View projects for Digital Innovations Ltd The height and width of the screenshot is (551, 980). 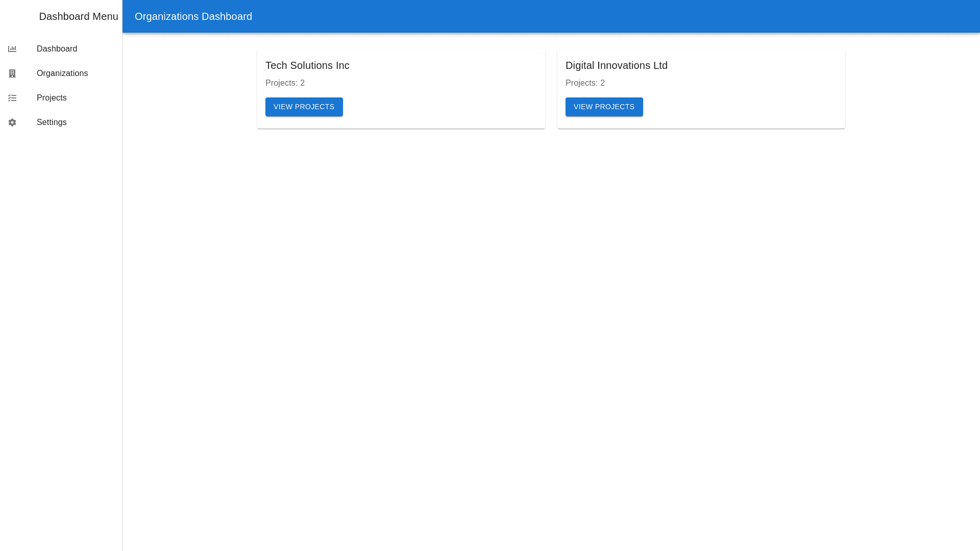coord(604,107)
